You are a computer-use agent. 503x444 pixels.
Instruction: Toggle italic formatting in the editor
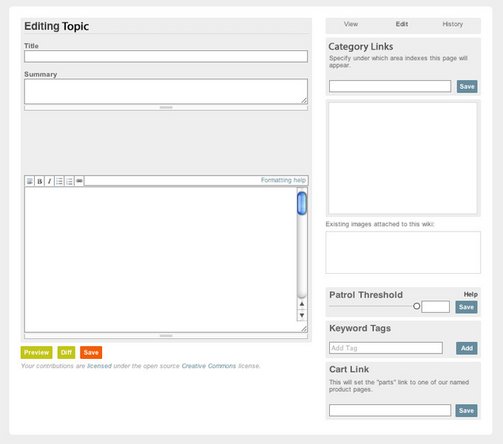point(49,181)
